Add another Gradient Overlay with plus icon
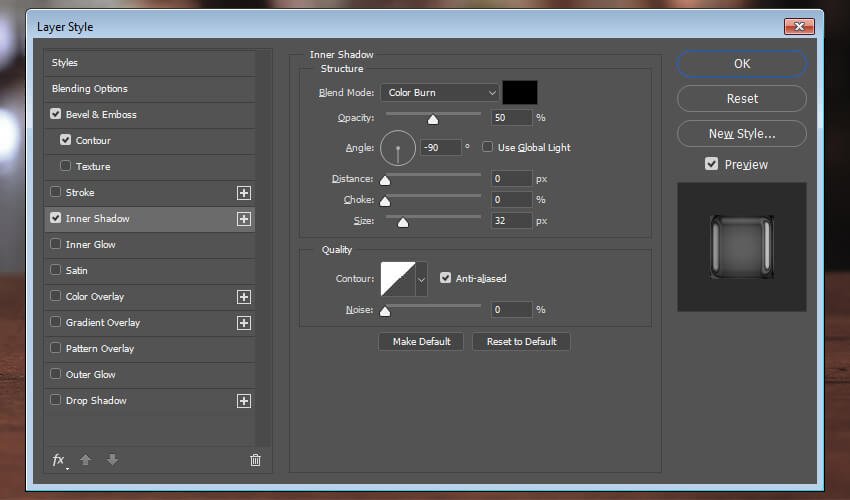This screenshot has height=500, width=850. (244, 323)
